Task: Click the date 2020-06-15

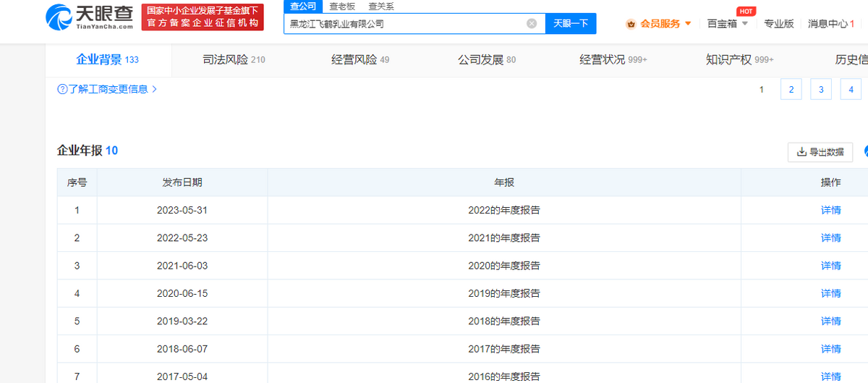Action: (x=182, y=293)
